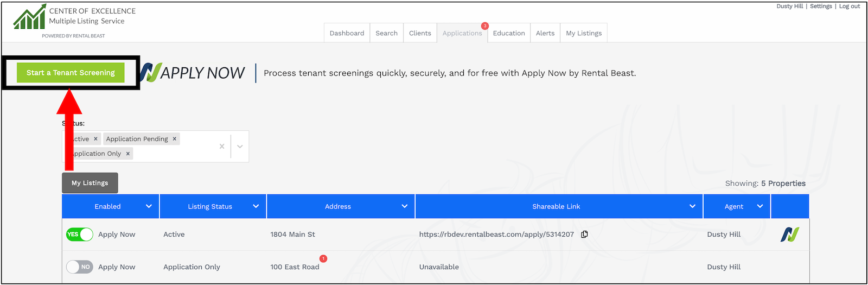Open the Dashboard tab
Image resolution: width=868 pixels, height=285 pixels.
347,33
